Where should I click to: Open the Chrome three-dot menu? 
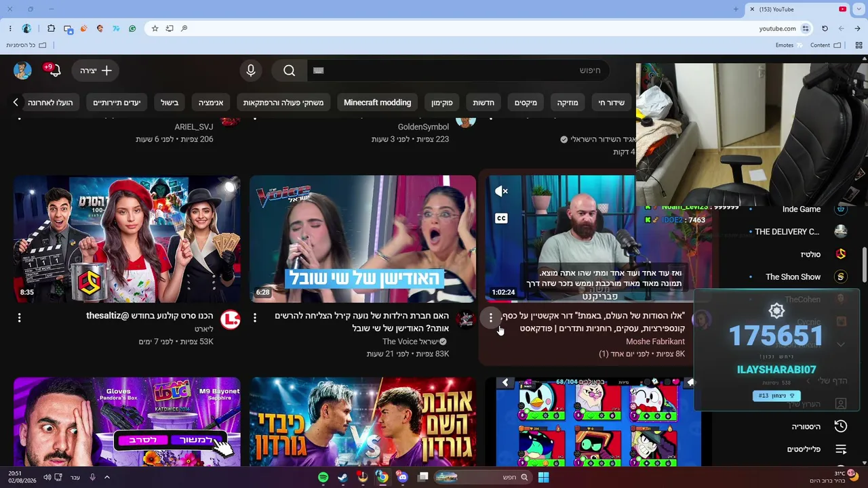click(x=10, y=28)
